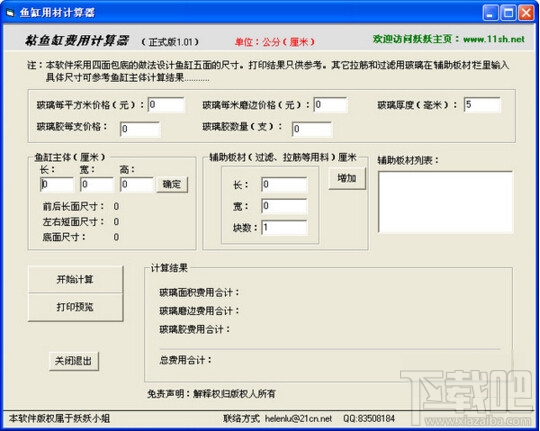
Task: Select the 辅助板材 长 input field
Action: coord(284,184)
